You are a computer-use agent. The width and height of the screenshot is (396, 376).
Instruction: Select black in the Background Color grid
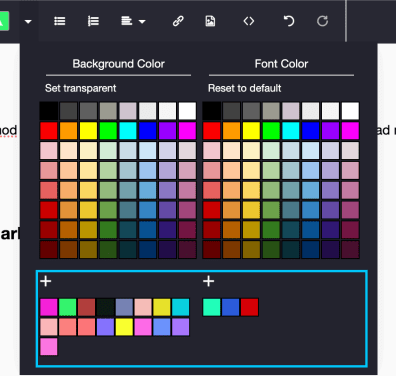point(49,111)
